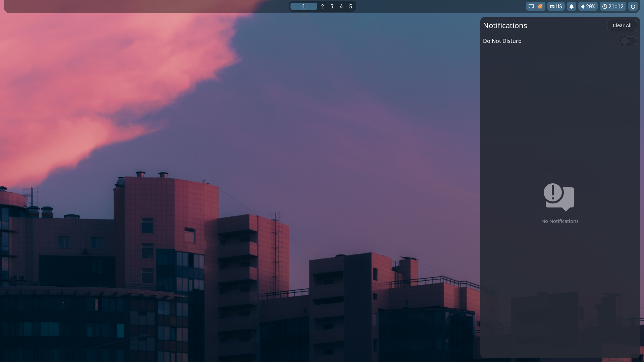
Task: Toggle the notification bell icon
Action: coord(572,6)
